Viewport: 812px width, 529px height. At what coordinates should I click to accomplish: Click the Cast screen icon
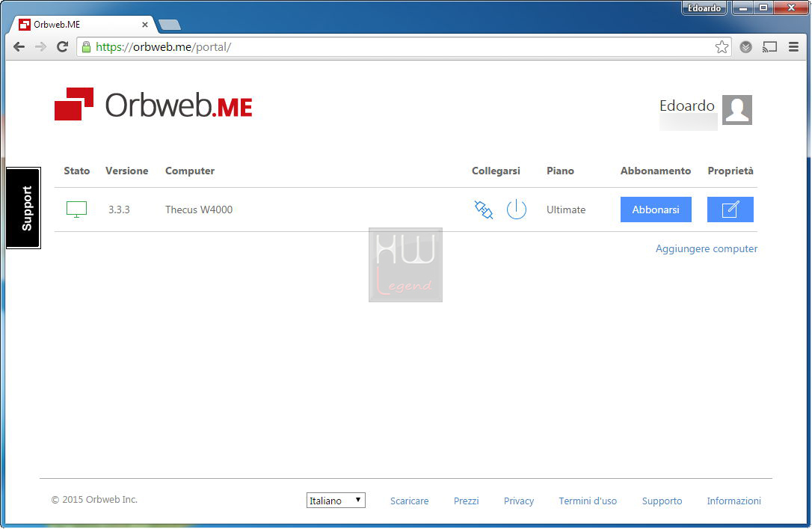pos(769,47)
